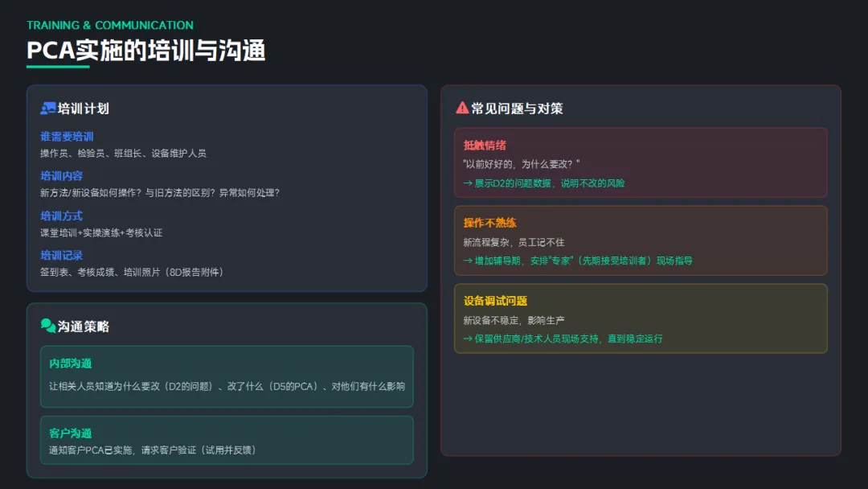The height and width of the screenshot is (489, 868).
Task: Select the blue "培训内容" heading
Action: click(x=62, y=175)
